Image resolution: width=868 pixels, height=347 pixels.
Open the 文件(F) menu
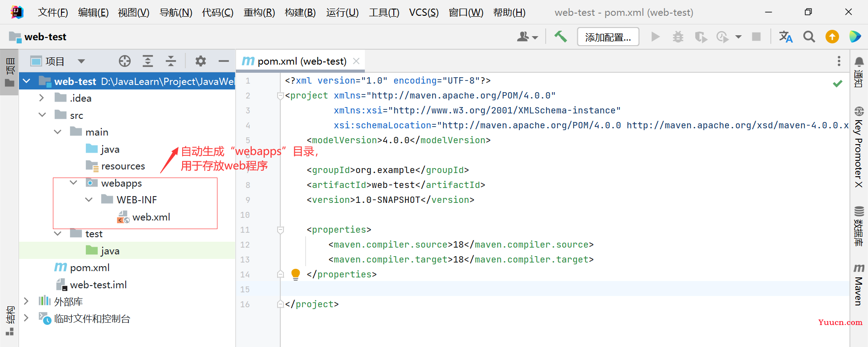[53, 12]
